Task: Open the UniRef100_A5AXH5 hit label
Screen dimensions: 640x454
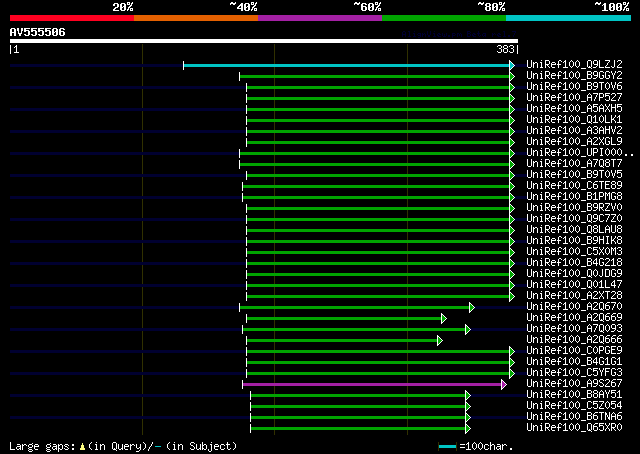Action: coord(574,109)
